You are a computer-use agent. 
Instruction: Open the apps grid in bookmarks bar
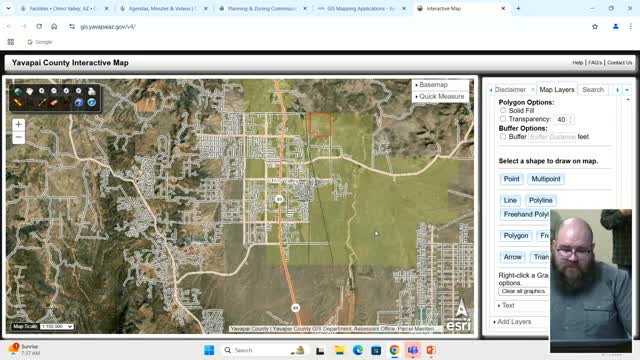tap(11, 42)
